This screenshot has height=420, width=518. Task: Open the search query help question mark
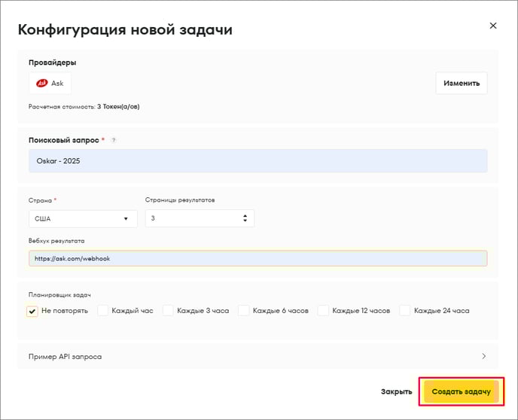[x=114, y=140]
